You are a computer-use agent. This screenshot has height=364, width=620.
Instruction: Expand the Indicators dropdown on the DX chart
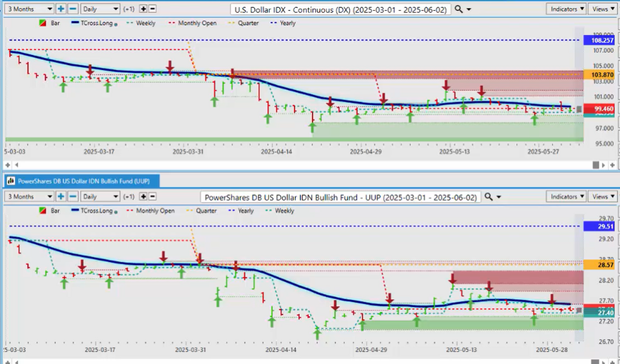pyautogui.click(x=566, y=9)
